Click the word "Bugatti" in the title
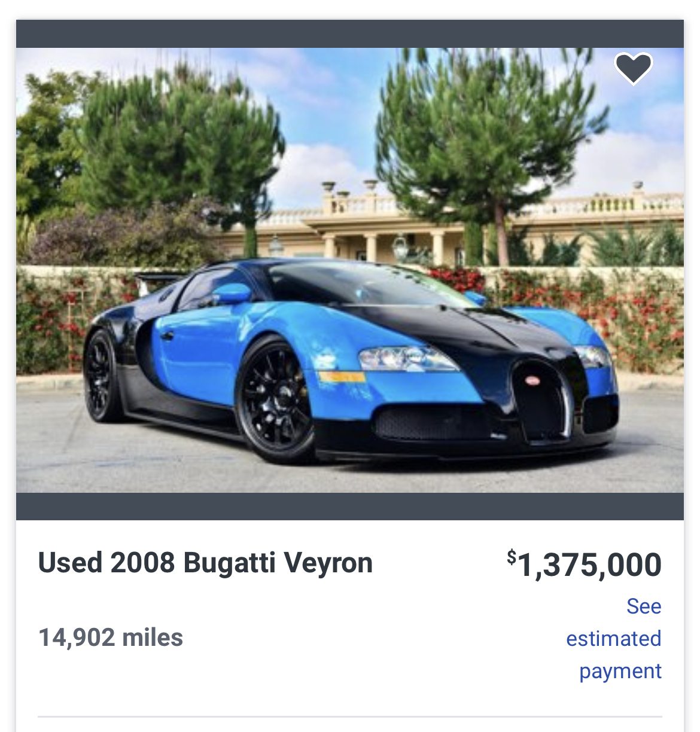 click(229, 563)
